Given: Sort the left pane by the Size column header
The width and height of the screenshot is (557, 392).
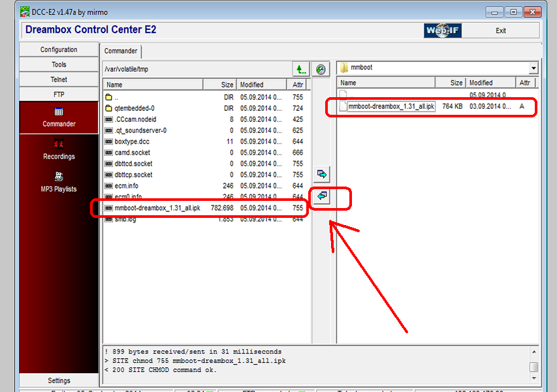Looking at the screenshot, I should pos(219,85).
